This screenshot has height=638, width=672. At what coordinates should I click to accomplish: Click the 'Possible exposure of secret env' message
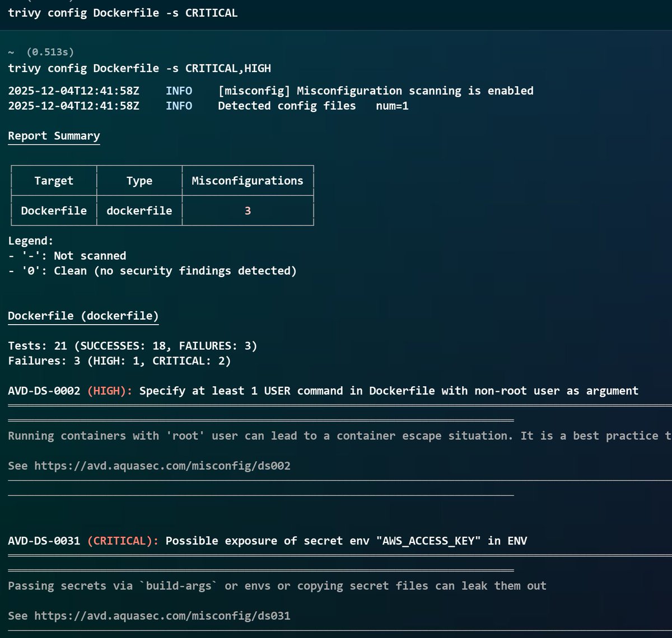pos(346,541)
